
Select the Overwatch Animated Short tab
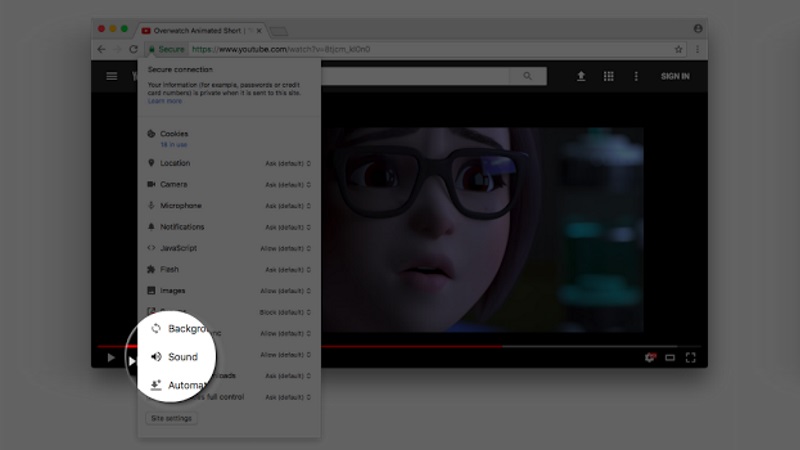pos(202,31)
